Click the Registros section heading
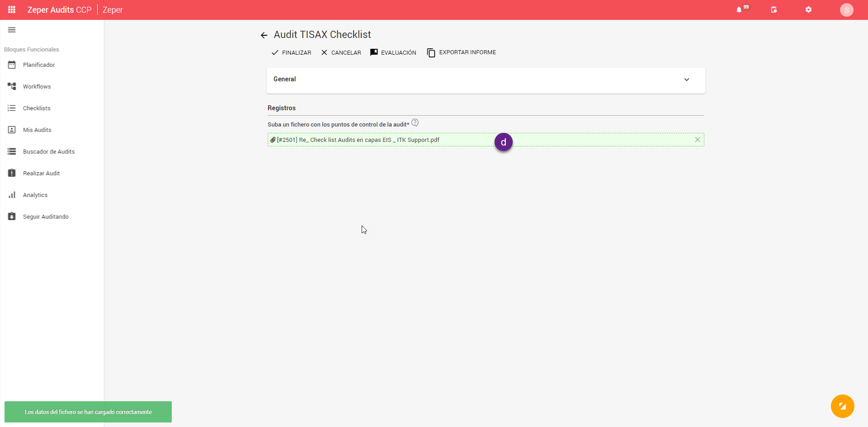The height and width of the screenshot is (427, 868). (x=282, y=108)
